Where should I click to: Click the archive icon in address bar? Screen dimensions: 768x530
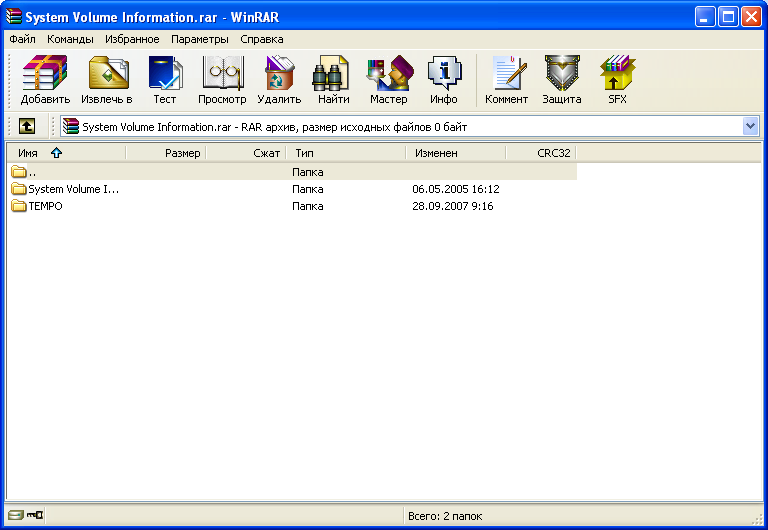click(71, 126)
